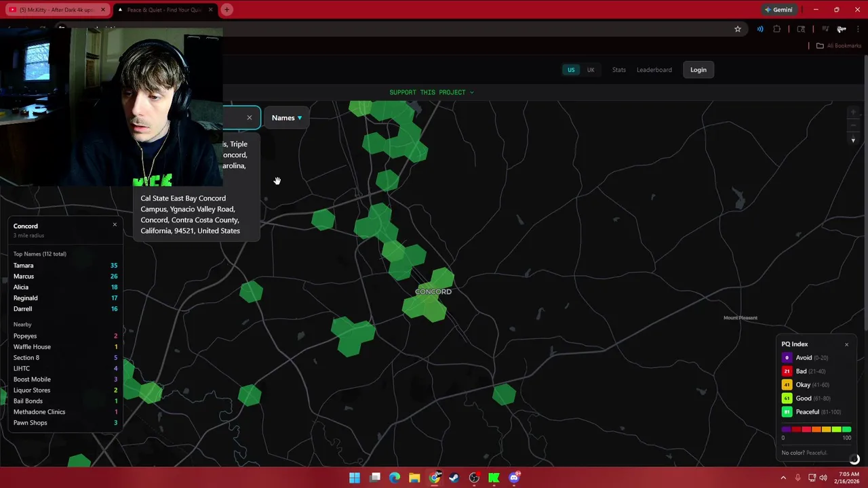Zoom out the map with minus
The height and width of the screenshot is (488, 868).
pos(854,125)
